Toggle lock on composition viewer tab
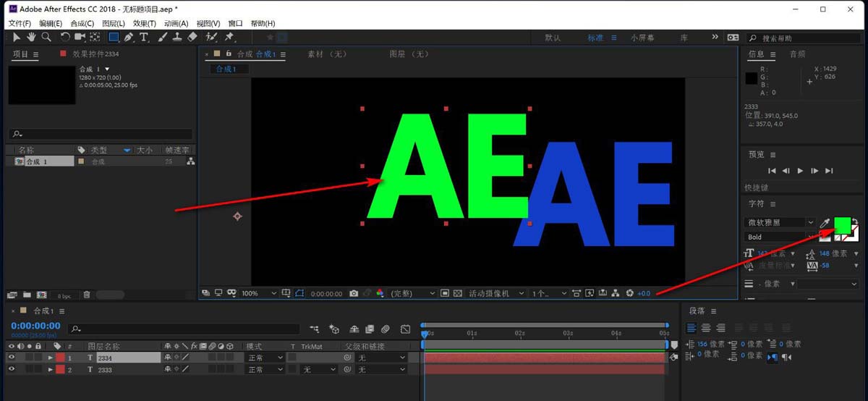 point(229,54)
